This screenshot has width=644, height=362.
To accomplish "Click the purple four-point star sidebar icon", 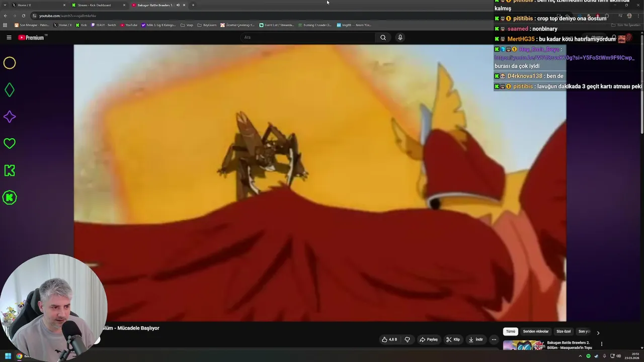I will tap(10, 117).
